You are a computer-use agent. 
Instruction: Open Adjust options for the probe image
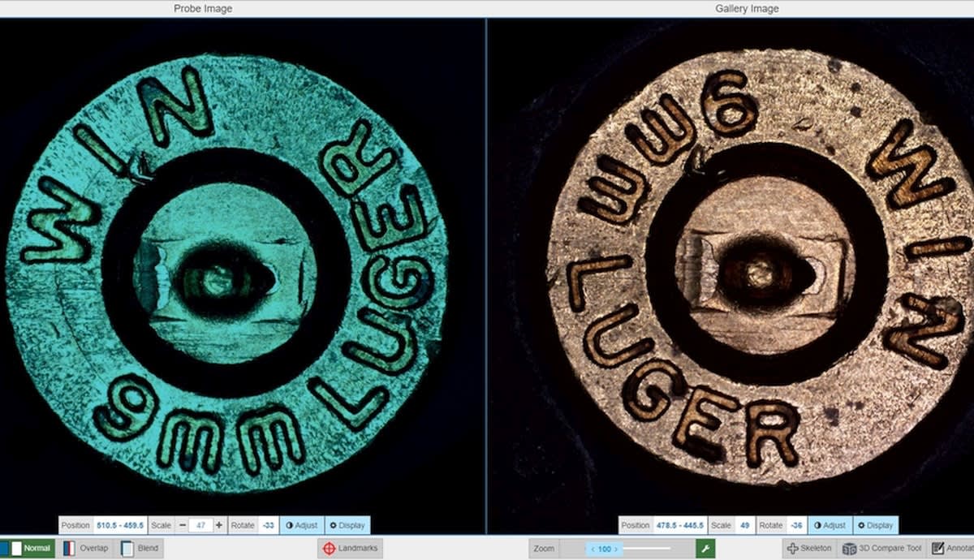click(302, 525)
